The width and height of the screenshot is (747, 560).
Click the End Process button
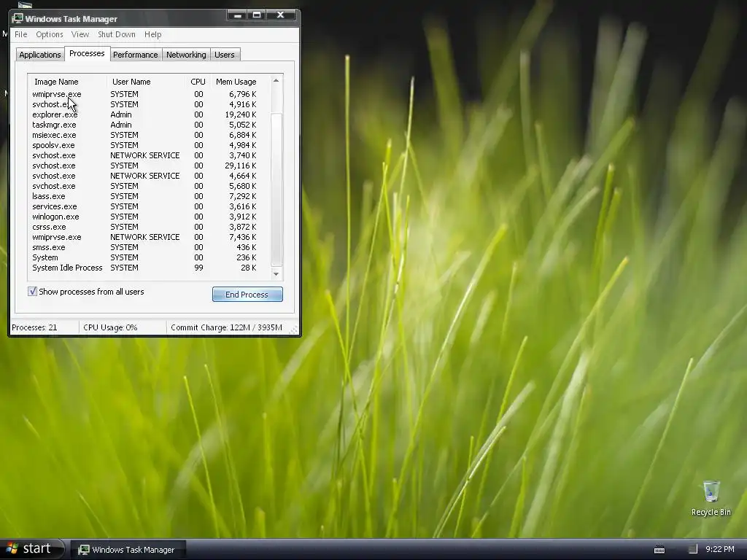(x=247, y=295)
